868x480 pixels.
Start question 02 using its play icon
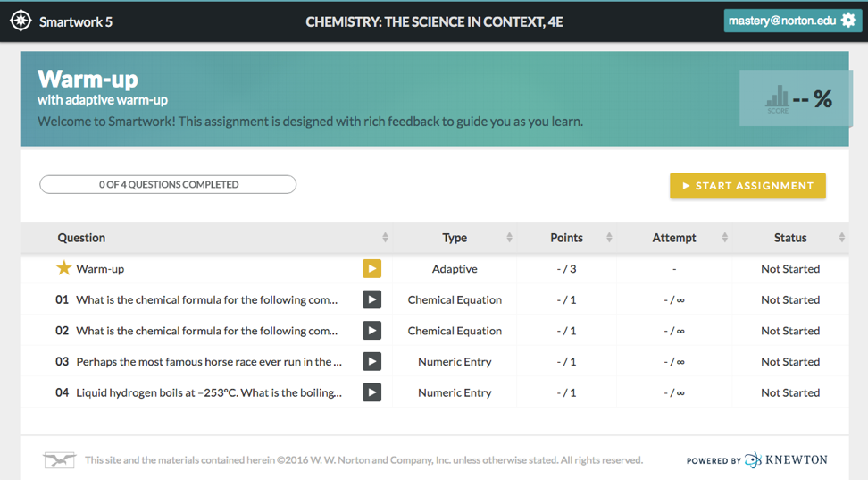coord(371,331)
